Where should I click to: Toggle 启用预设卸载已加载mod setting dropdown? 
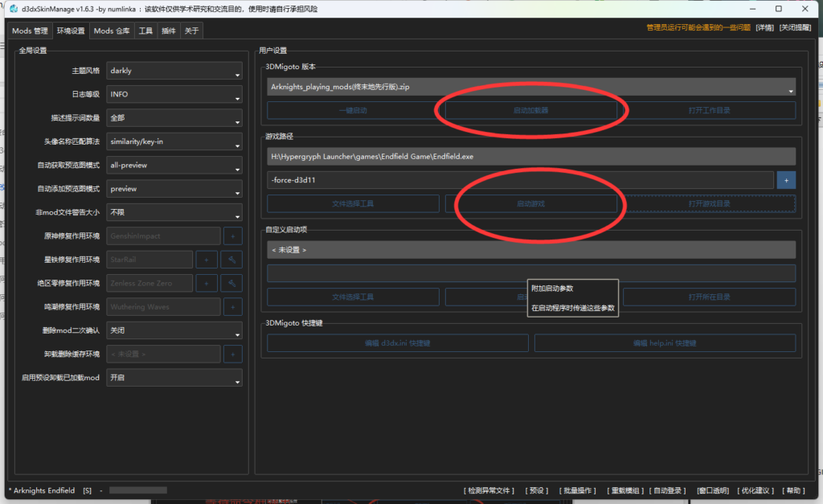pyautogui.click(x=174, y=378)
